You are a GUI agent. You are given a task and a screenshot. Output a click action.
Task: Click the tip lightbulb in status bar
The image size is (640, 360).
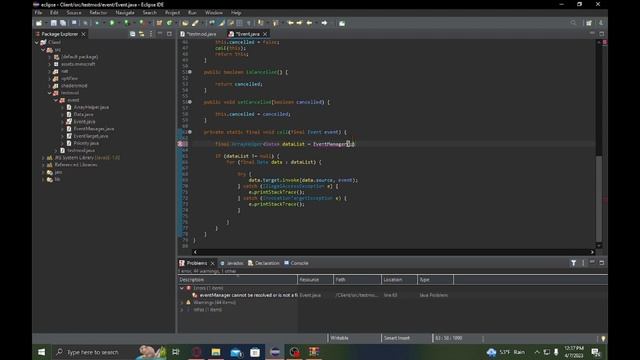tap(603, 338)
